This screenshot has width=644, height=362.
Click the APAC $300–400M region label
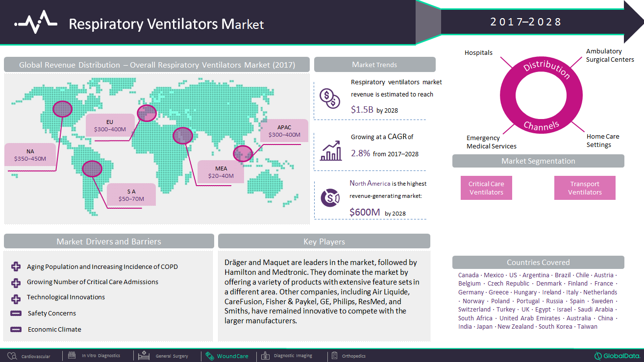(284, 131)
